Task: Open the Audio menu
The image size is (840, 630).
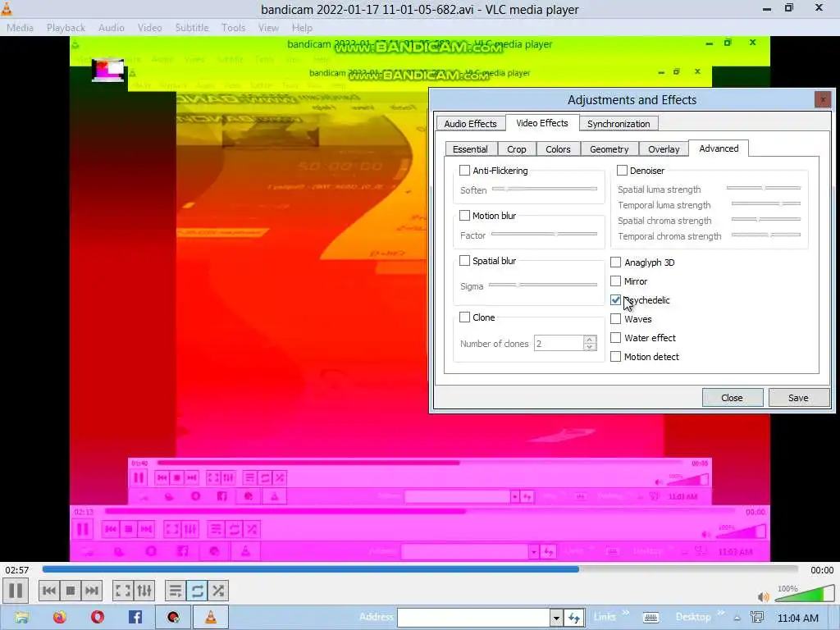Action: pos(112,27)
